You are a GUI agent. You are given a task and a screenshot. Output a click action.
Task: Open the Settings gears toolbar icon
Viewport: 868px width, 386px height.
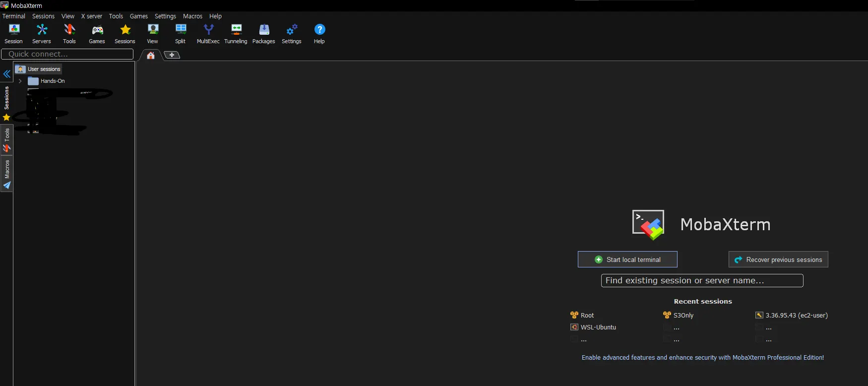292,34
